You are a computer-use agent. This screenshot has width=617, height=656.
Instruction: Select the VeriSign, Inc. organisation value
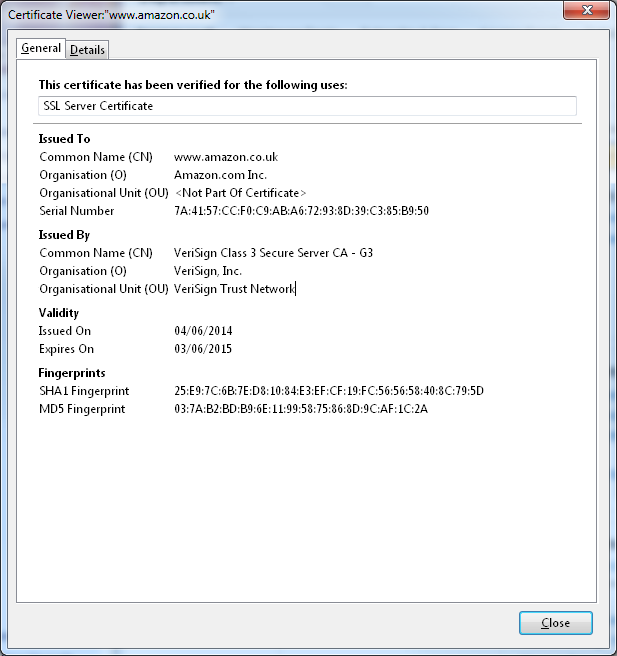coord(208,271)
